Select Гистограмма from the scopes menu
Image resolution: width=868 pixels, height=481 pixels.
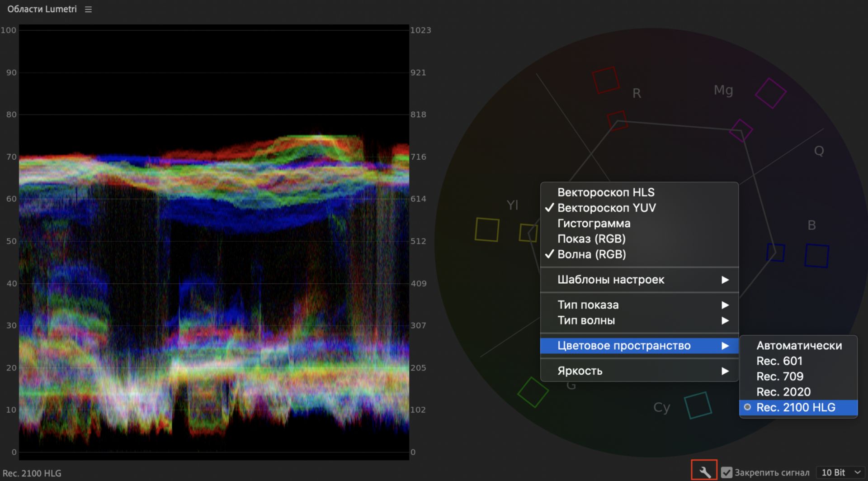click(x=593, y=223)
